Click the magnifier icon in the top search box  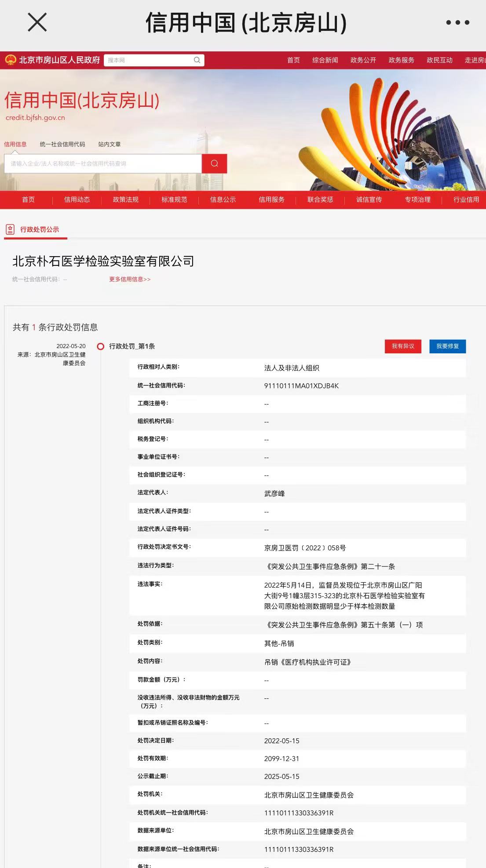197,60
